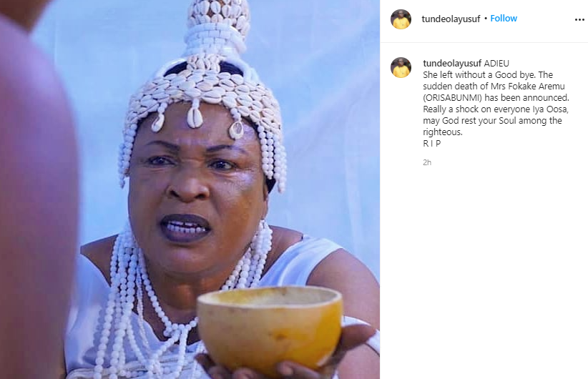Image resolution: width=588 pixels, height=379 pixels.
Task: Click the (ORISABUNMI) text in the caption
Action: 453,98
